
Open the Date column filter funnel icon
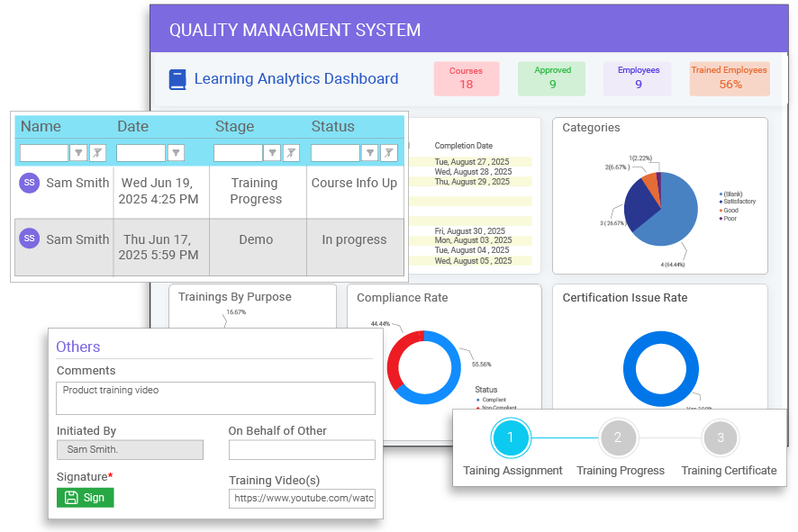177,153
